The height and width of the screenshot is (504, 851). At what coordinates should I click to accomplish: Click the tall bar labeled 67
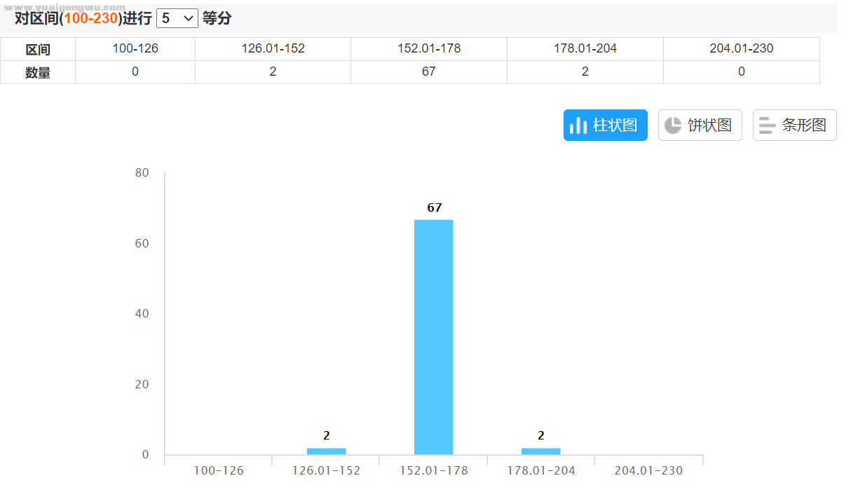433,337
